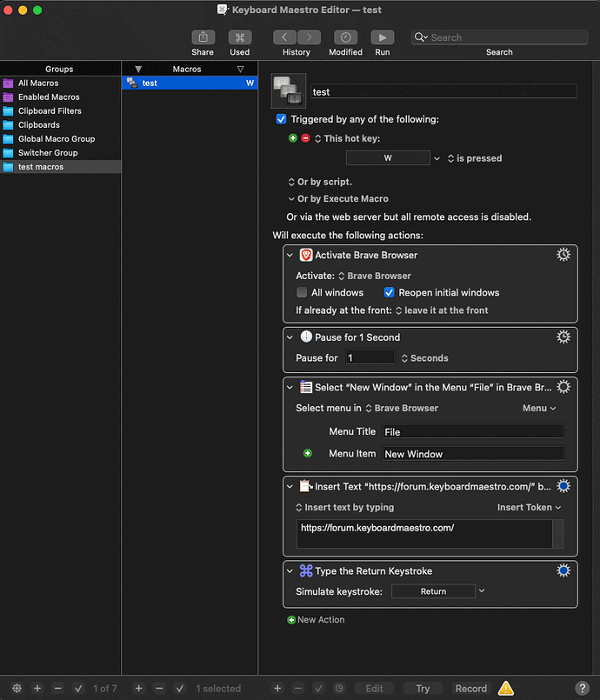Viewport: 600px width, 700px height.
Task: Click the Pause action clock icon
Action: click(x=306, y=337)
